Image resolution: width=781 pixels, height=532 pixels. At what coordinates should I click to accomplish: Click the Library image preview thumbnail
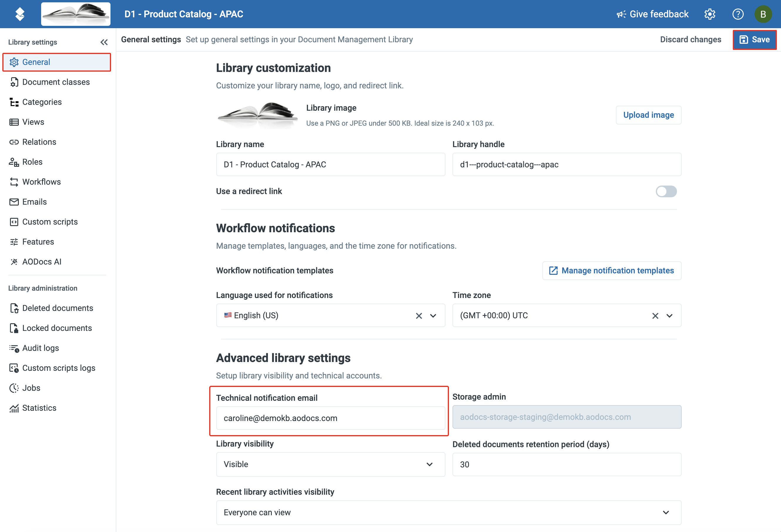[x=257, y=115]
